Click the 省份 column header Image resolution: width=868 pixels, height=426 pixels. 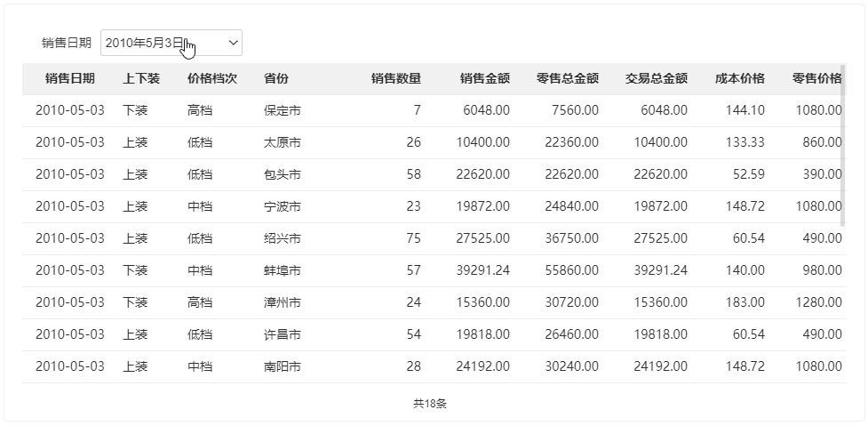pos(276,78)
